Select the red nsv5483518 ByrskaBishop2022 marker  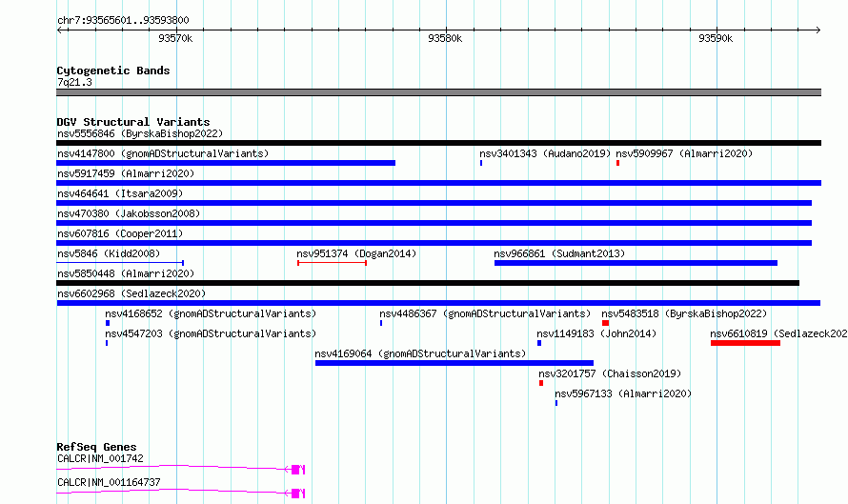point(605,323)
